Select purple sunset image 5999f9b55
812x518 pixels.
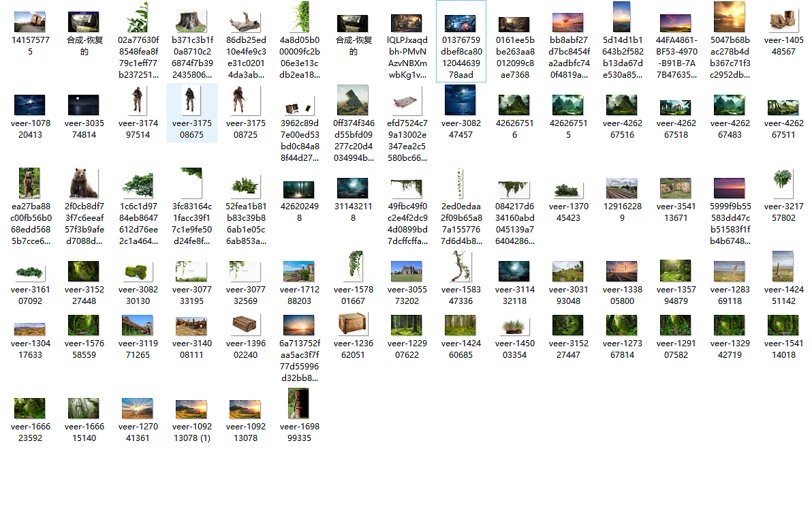730,189
